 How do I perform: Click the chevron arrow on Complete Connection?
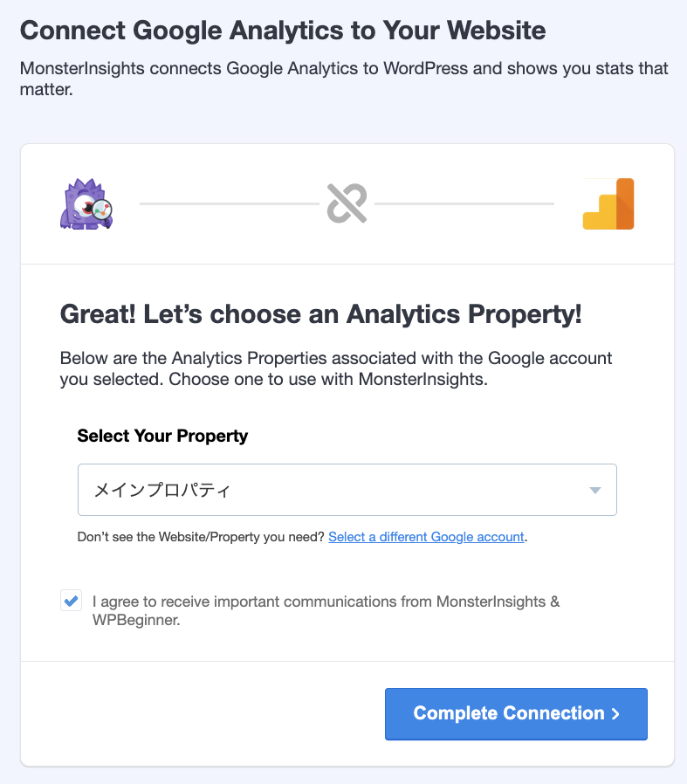616,714
